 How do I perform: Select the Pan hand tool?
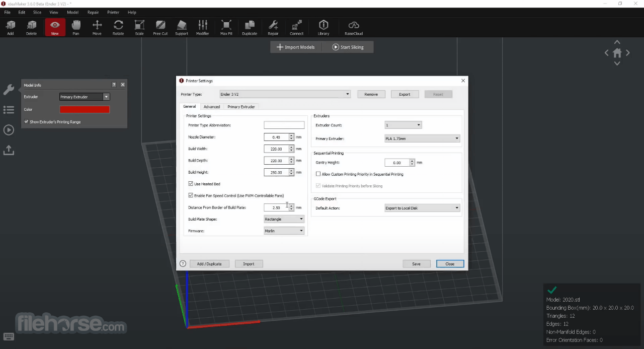pos(75,27)
